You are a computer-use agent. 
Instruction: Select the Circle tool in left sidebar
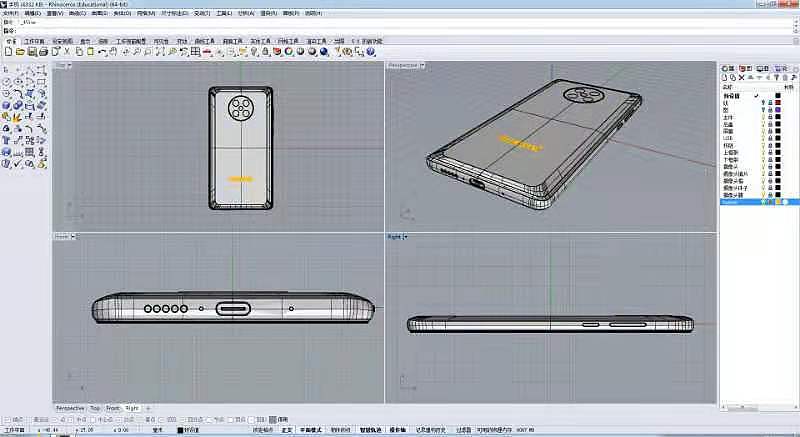pyautogui.click(x=6, y=82)
